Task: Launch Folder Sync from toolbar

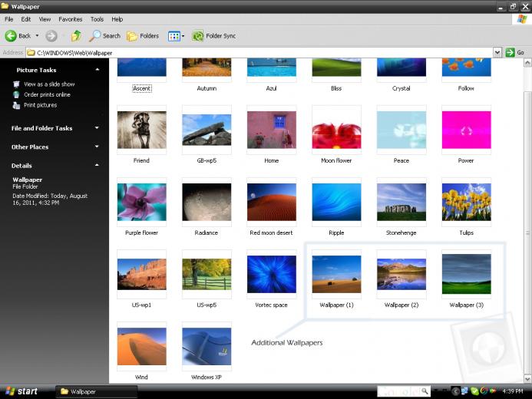Action: point(213,35)
